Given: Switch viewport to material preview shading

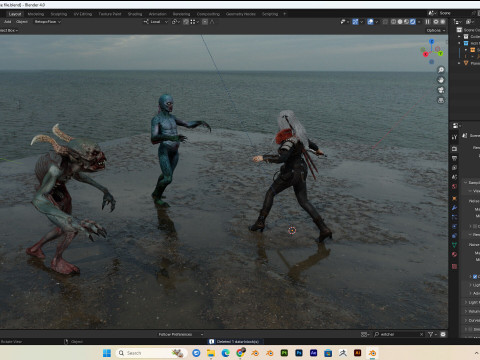Looking at the screenshot, I should pyautogui.click(x=406, y=22).
